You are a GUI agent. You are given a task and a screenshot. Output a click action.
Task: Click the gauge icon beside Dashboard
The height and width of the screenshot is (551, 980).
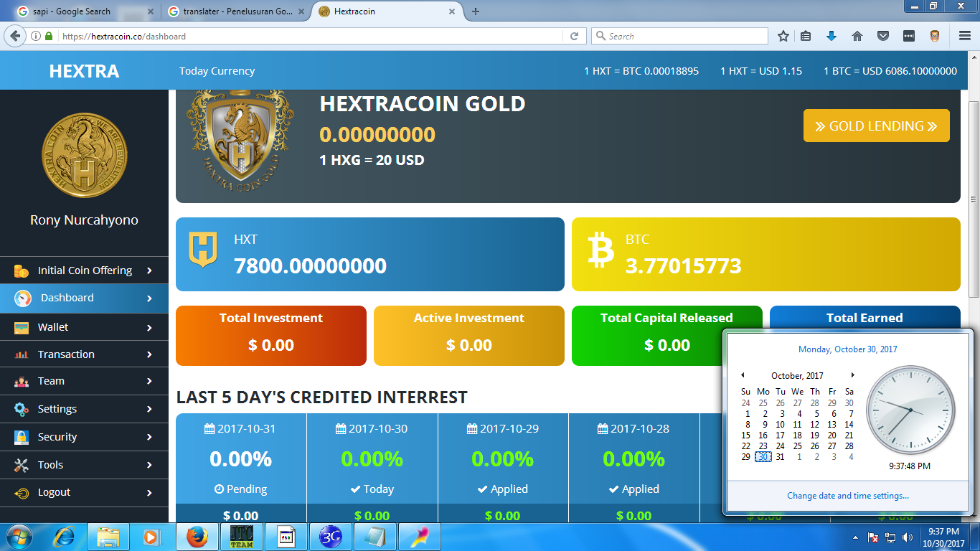(22, 298)
